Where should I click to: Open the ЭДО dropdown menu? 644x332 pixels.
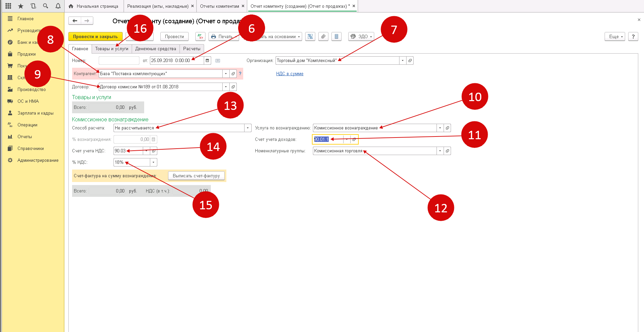(x=361, y=36)
